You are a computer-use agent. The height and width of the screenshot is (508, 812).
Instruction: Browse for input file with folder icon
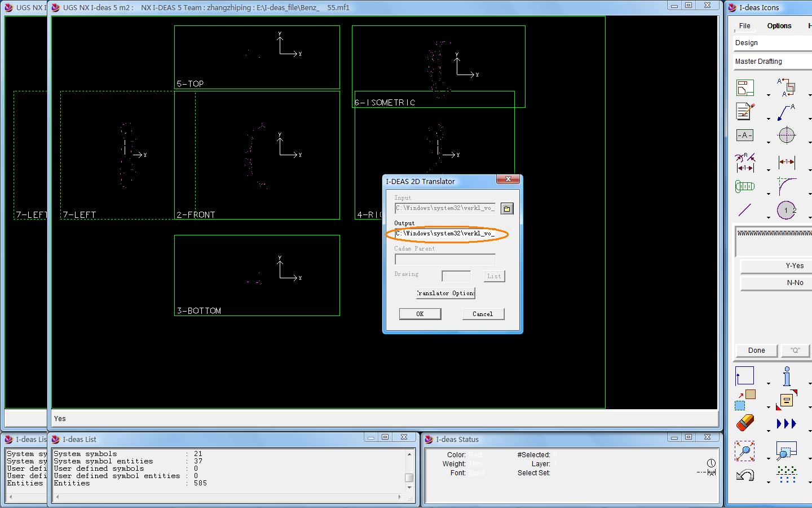(x=507, y=209)
